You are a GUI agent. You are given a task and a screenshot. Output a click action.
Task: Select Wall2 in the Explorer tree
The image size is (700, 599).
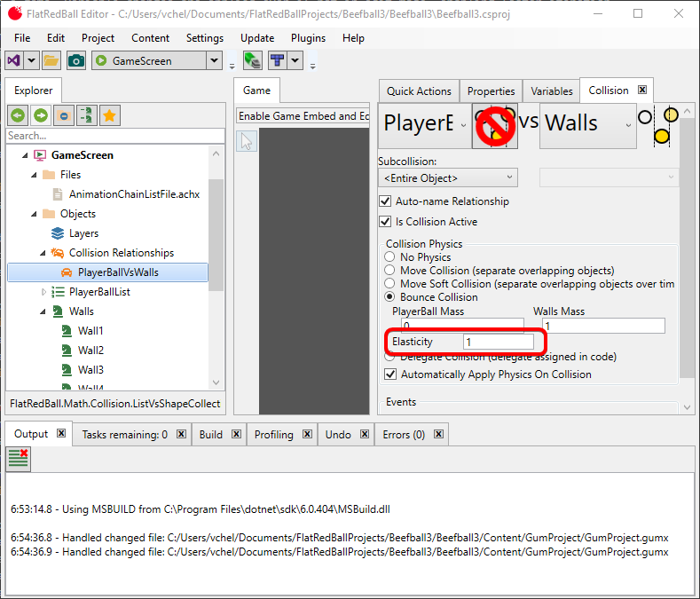pos(90,351)
